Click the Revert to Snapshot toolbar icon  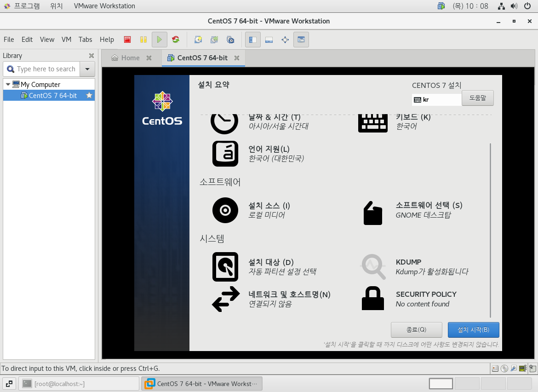(x=214, y=40)
